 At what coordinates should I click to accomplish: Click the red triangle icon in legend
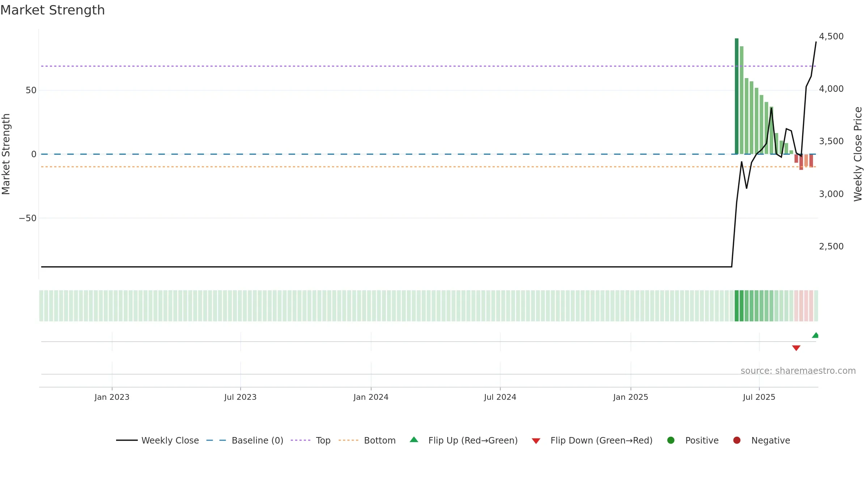536,441
